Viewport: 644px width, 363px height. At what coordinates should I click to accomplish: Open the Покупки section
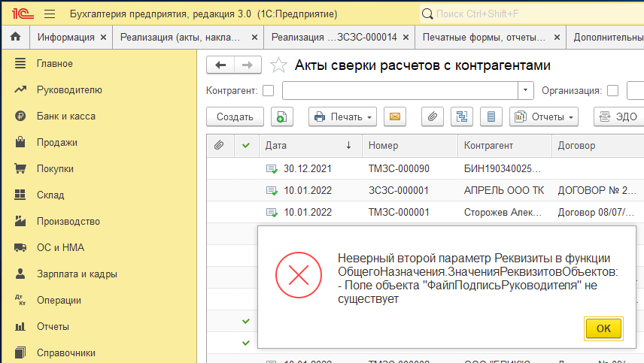55,168
